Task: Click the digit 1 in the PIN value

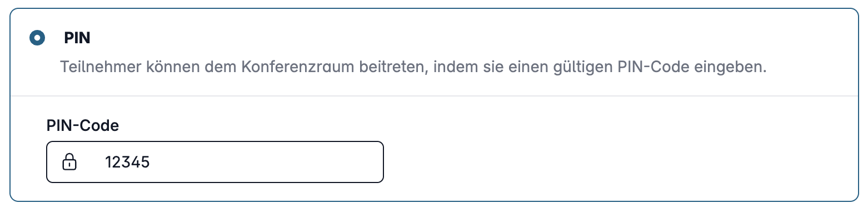Action: tap(108, 163)
